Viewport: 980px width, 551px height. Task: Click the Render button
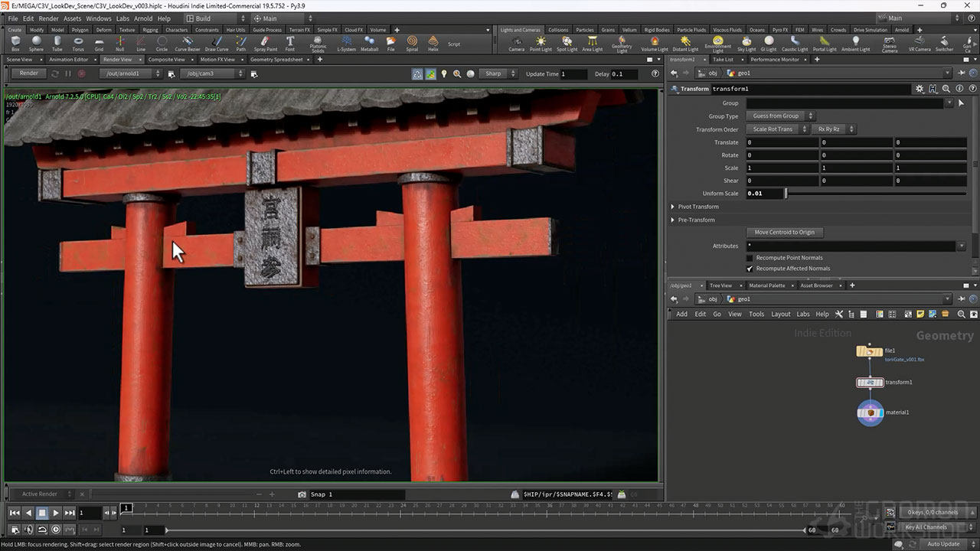[x=28, y=73]
